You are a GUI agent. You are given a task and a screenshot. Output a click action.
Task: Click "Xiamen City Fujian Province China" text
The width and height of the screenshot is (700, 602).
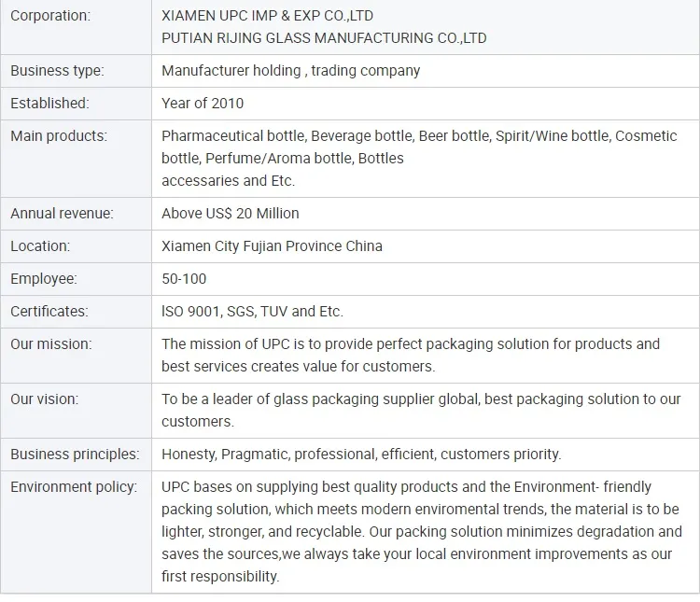(272, 246)
